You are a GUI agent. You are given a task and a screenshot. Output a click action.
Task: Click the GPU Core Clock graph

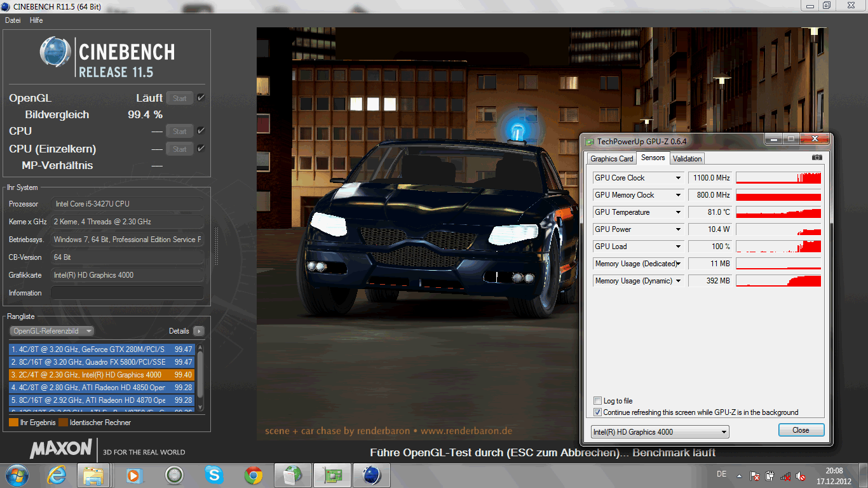pos(778,178)
